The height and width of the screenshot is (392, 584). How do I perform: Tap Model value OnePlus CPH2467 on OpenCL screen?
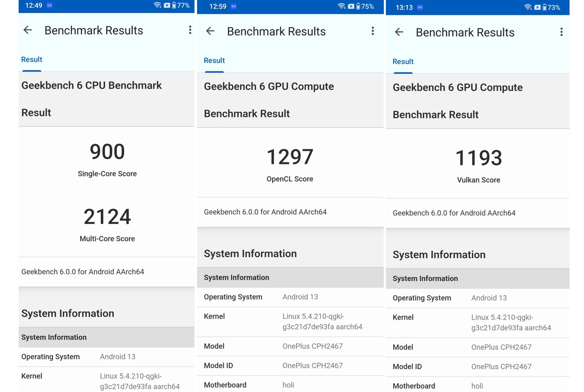tap(312, 346)
